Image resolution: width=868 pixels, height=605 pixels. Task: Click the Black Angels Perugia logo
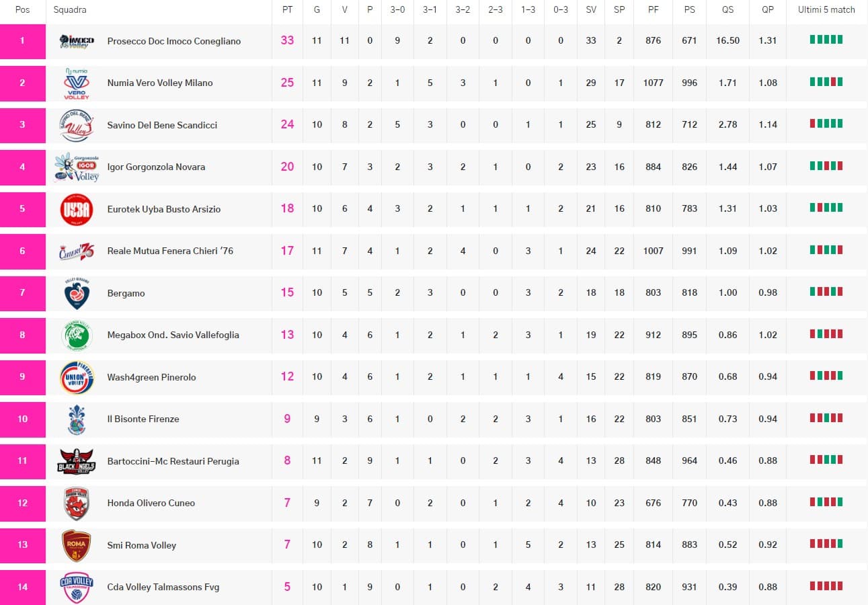tap(77, 461)
